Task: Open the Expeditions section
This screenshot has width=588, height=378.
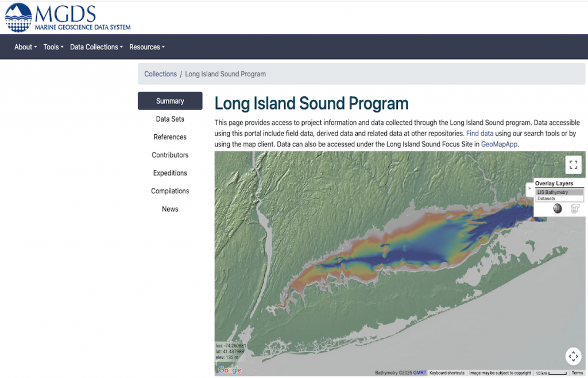Action: point(170,173)
